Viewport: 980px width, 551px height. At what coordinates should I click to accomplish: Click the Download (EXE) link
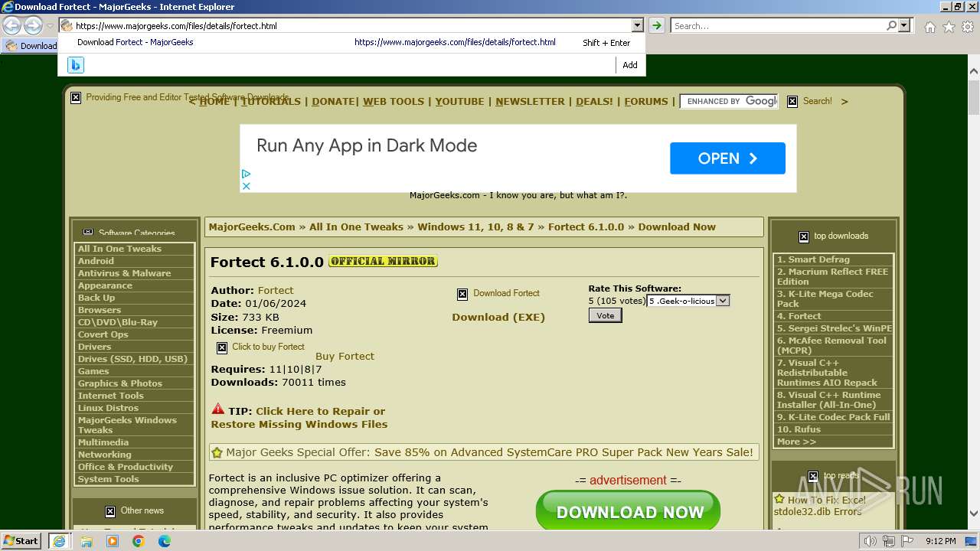(498, 317)
